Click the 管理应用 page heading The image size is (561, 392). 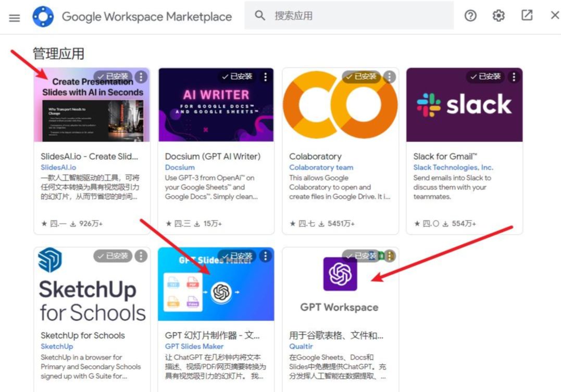(x=59, y=54)
